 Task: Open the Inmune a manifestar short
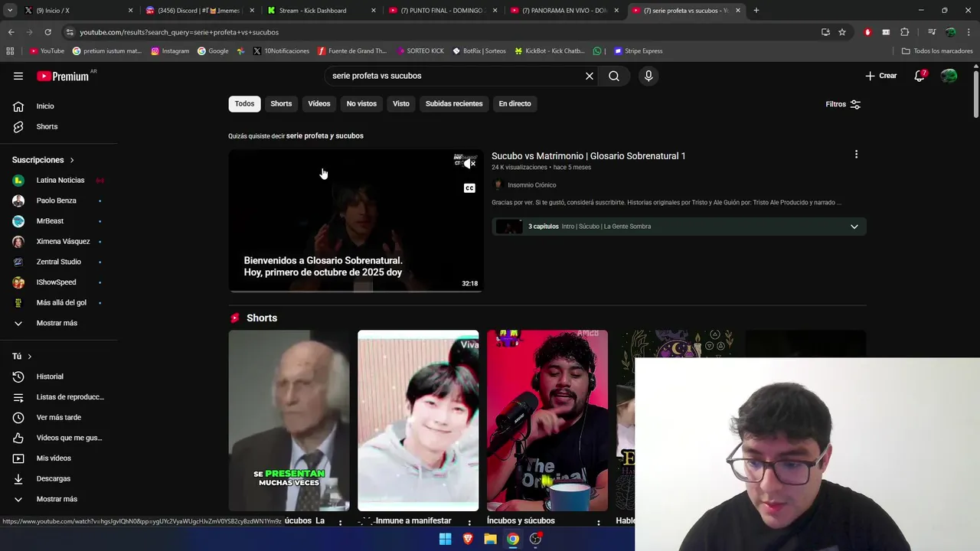[418, 420]
